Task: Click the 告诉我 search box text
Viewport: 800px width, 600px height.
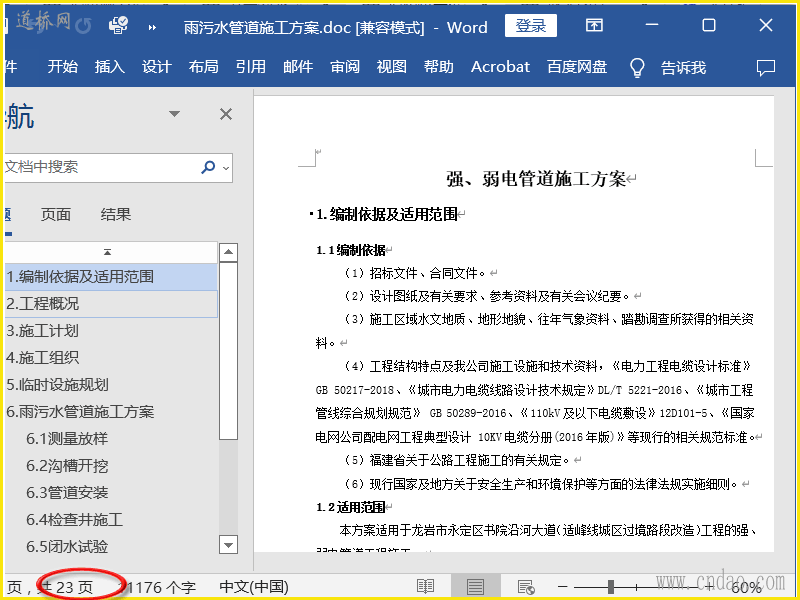Action: (x=684, y=67)
